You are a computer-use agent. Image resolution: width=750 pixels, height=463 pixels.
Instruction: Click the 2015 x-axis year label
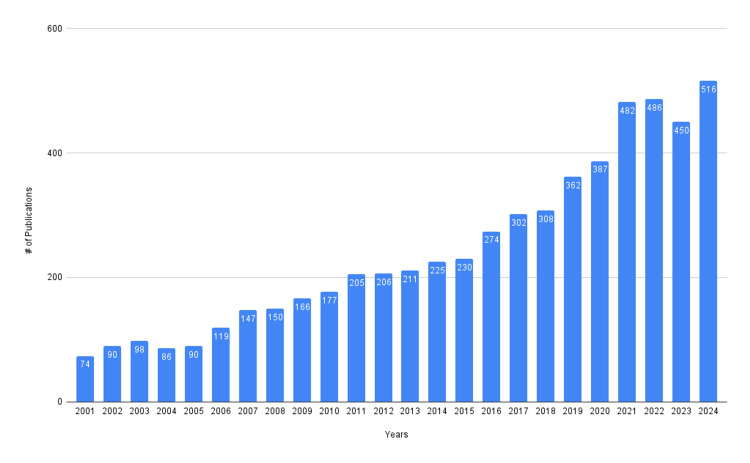[x=464, y=411]
